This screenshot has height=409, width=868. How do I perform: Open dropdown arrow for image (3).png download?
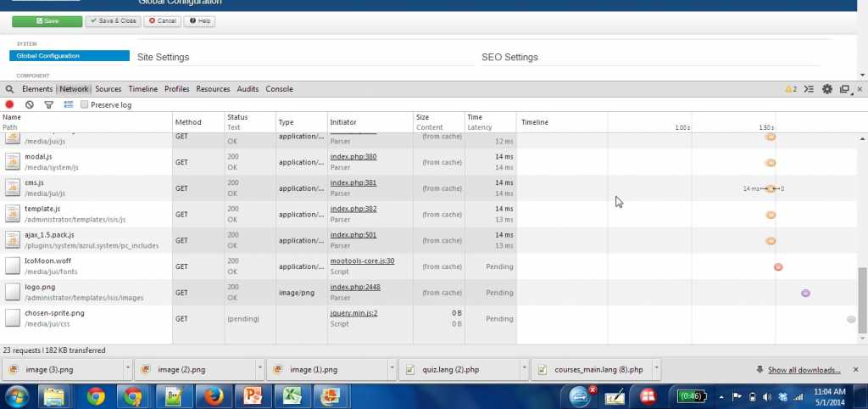pos(127,369)
